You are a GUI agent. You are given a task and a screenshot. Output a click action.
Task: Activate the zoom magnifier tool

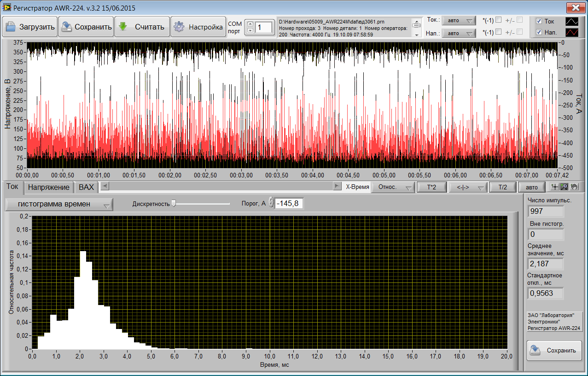tap(564, 187)
